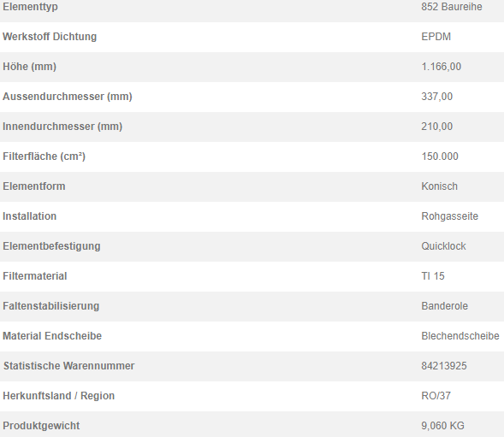Click the Höhe (mm) label
504x437 pixels.
pos(30,67)
